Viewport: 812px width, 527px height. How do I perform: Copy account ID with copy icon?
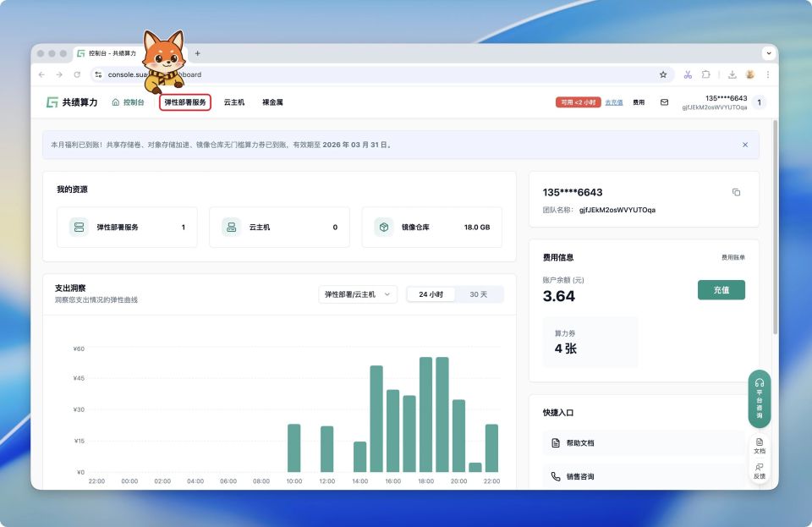pyautogui.click(x=737, y=193)
